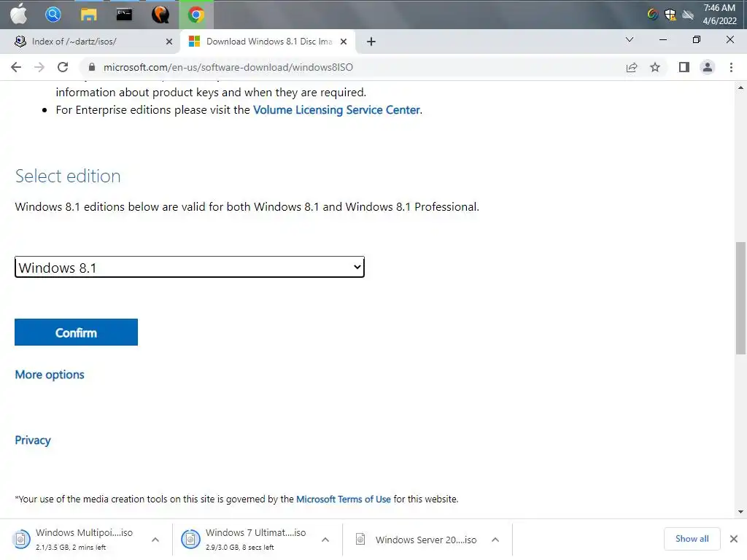This screenshot has width=747, height=560.
Task: Click the scrollbar up arrow
Action: tap(740, 87)
